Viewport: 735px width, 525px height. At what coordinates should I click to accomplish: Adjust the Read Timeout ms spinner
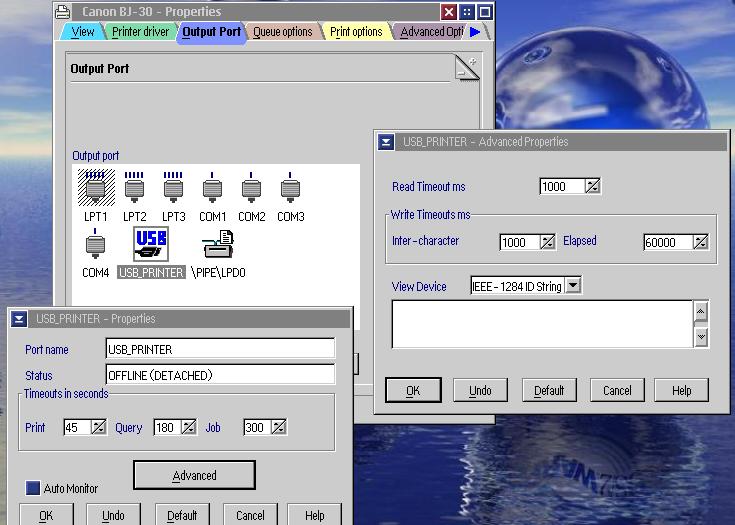[x=593, y=186]
